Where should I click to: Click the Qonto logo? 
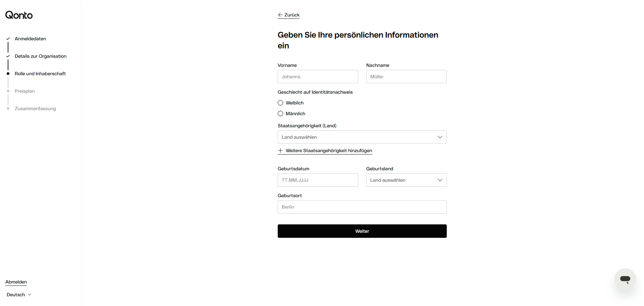[19, 15]
